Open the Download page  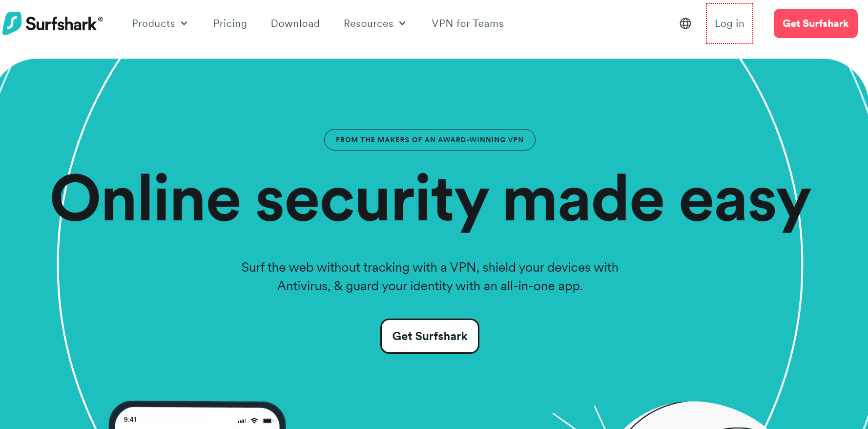295,23
